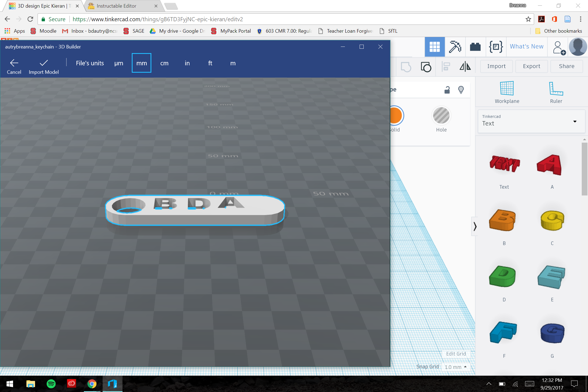The height and width of the screenshot is (392, 588).
Task: Click the Import Model button
Action: (43, 66)
